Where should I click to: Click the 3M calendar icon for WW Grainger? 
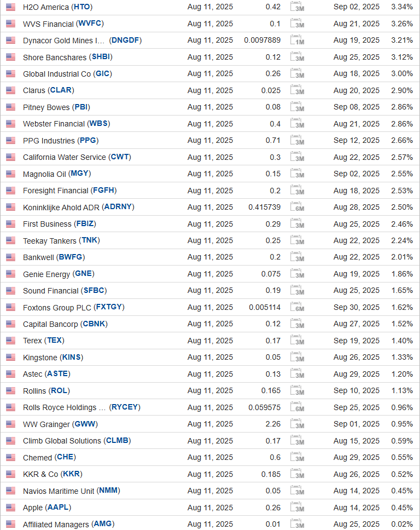tap(297, 424)
